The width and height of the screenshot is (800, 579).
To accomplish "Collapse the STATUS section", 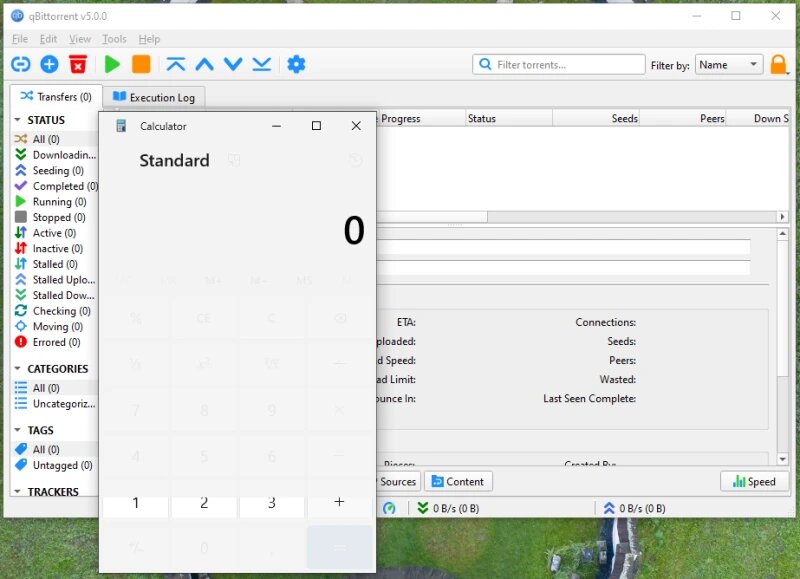I will tap(17, 120).
